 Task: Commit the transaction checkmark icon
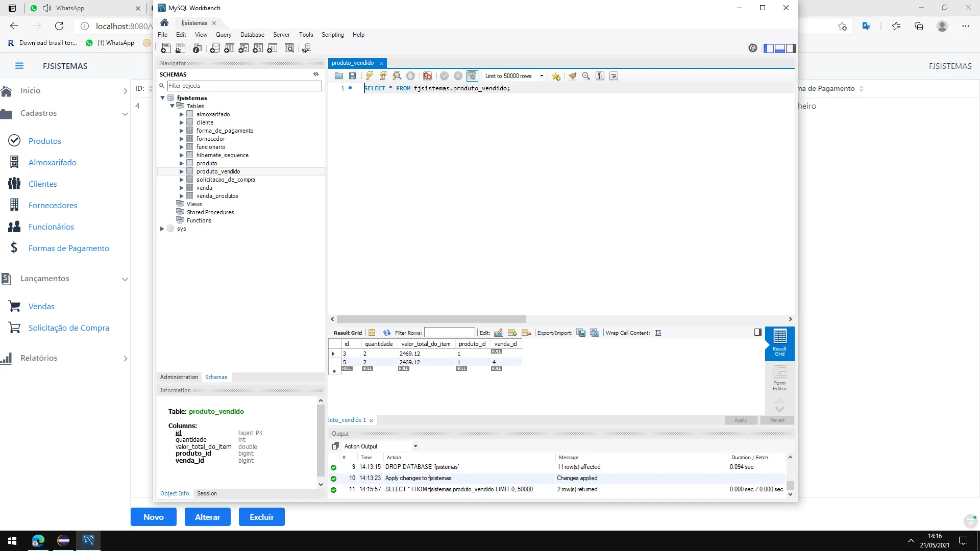[x=444, y=76]
